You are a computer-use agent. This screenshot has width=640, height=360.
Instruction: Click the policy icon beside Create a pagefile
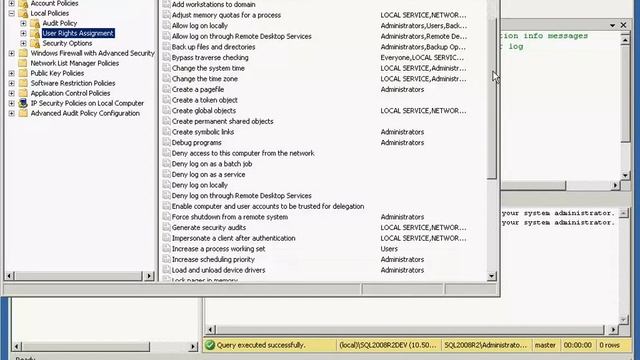[x=166, y=89]
